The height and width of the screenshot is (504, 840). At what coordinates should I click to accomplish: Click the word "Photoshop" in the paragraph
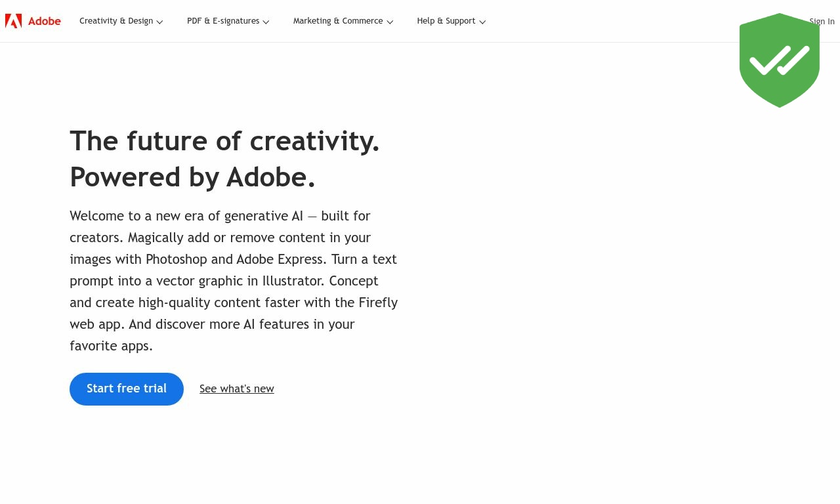click(x=177, y=259)
